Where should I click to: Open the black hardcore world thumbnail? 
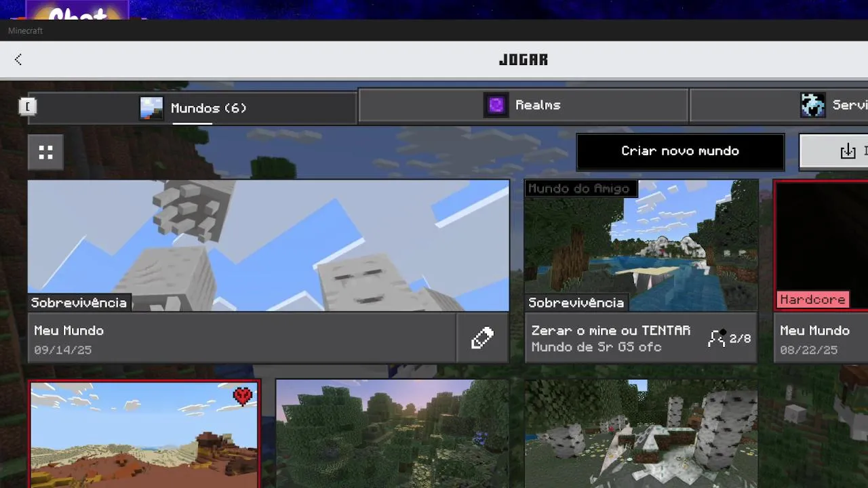pos(821,245)
